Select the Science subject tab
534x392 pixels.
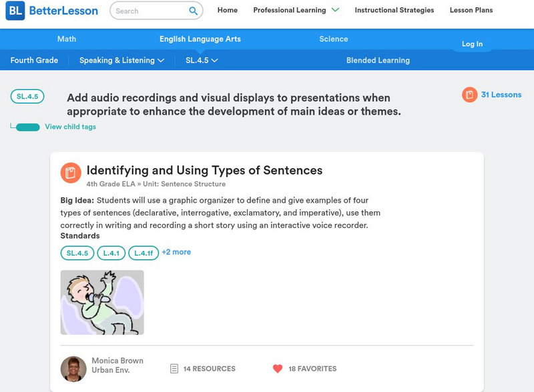tap(334, 39)
